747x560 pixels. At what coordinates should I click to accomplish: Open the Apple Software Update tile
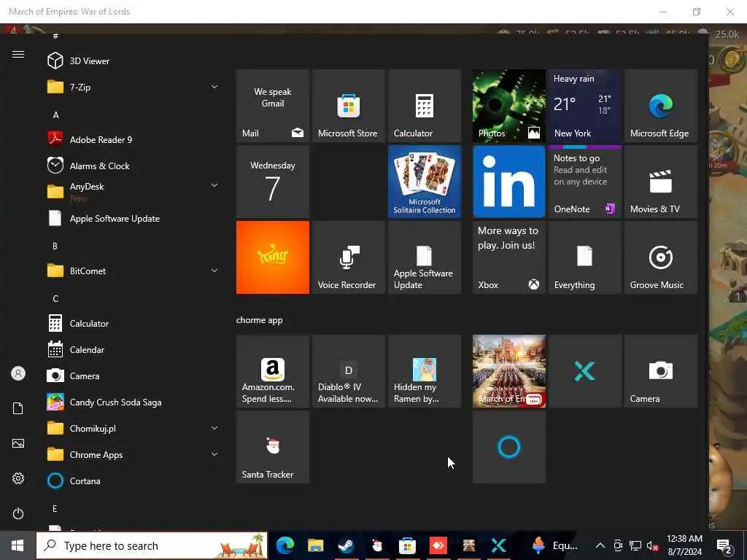(x=425, y=257)
